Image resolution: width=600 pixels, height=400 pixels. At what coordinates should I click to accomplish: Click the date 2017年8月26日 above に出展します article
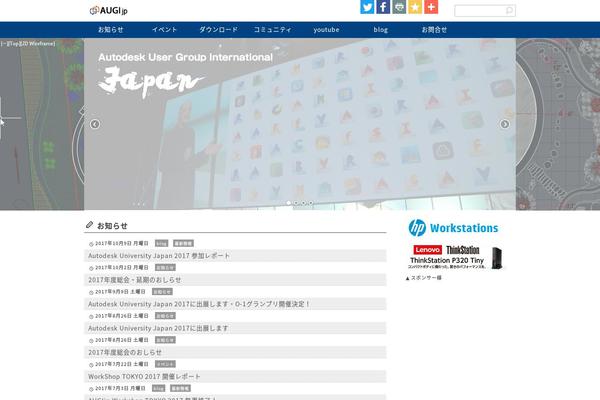coord(122,316)
